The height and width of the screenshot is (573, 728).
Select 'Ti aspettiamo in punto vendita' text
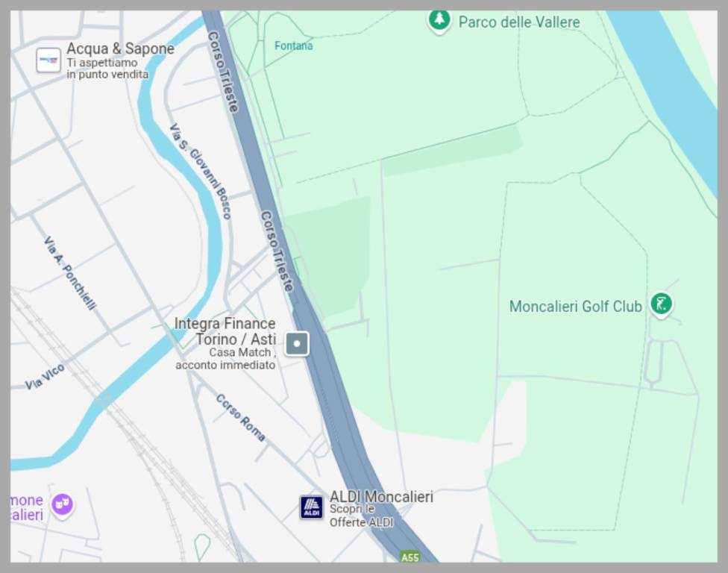(107, 69)
